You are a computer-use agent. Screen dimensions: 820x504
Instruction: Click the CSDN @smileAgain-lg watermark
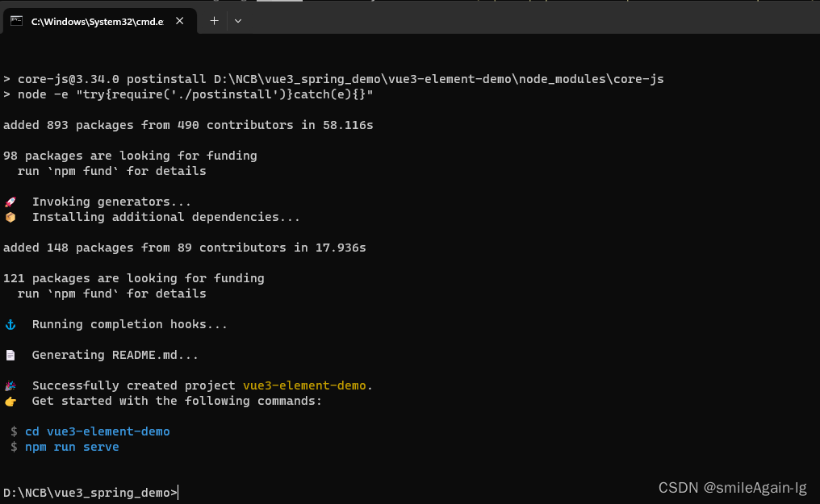732,488
